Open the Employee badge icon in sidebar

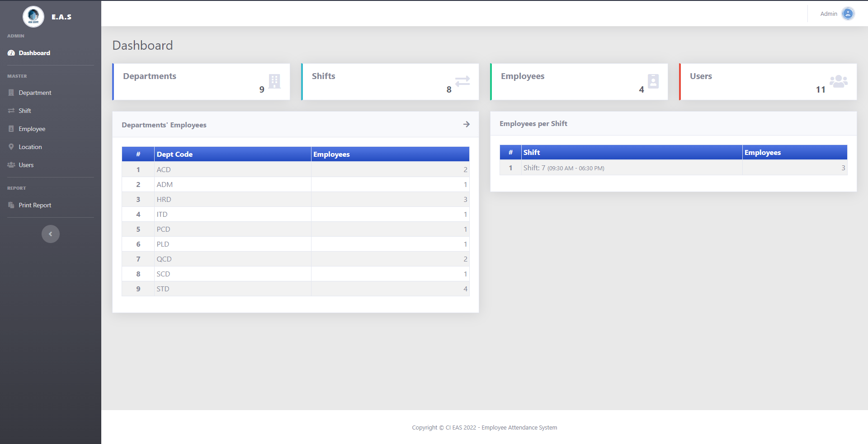click(x=11, y=129)
